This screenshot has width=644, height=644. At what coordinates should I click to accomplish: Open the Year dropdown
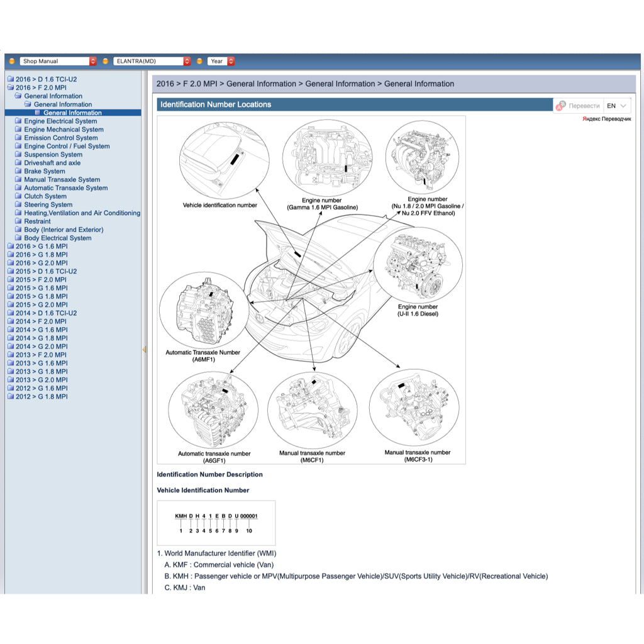pyautogui.click(x=221, y=61)
